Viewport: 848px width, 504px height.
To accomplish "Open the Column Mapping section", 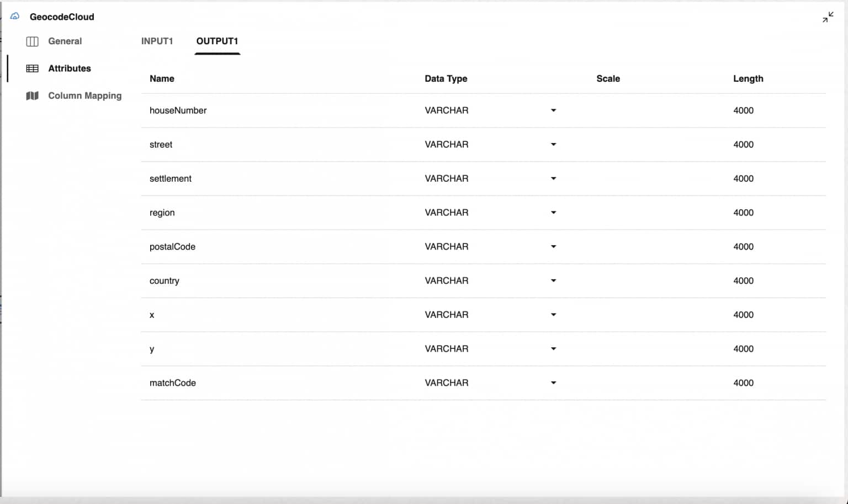I will pos(84,96).
